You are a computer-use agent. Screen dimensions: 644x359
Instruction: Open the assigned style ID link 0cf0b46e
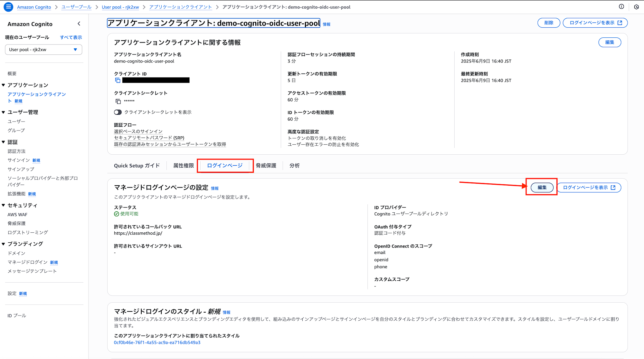tap(157, 343)
